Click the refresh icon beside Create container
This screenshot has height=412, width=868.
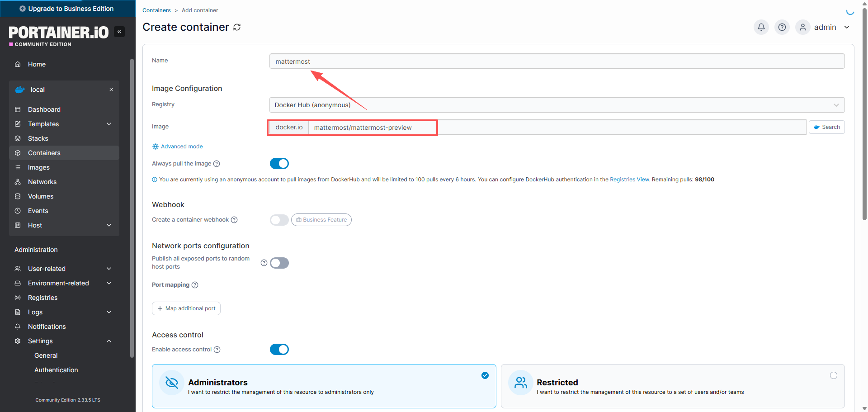(237, 27)
